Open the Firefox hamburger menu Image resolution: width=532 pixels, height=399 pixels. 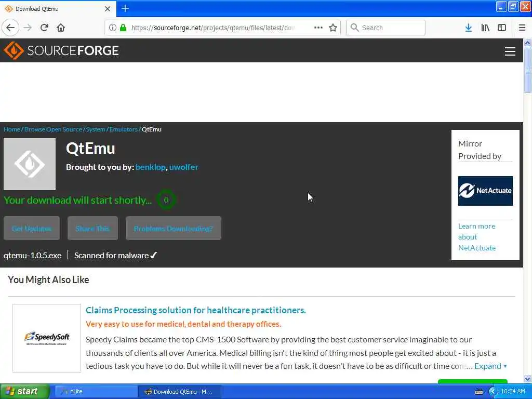522,28
